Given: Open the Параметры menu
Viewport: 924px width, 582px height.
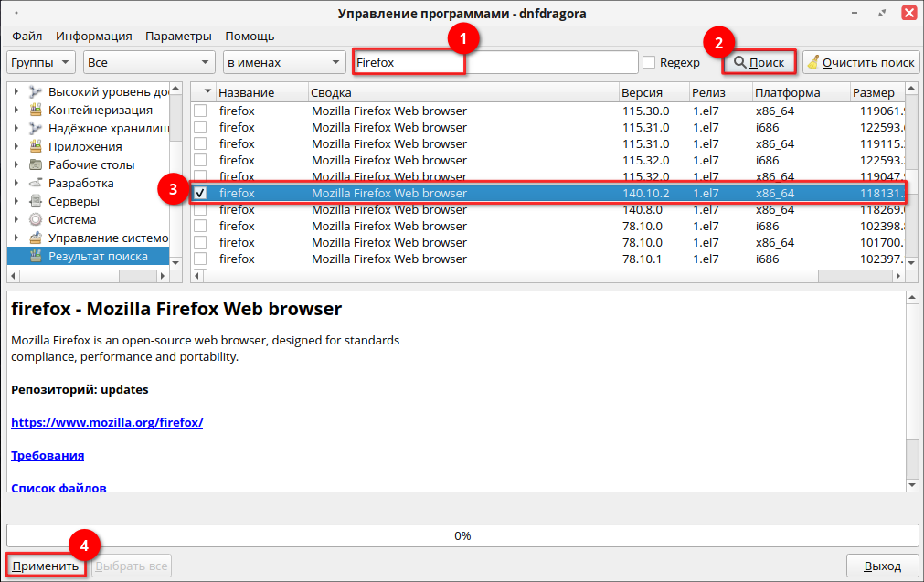Looking at the screenshot, I should click(178, 36).
